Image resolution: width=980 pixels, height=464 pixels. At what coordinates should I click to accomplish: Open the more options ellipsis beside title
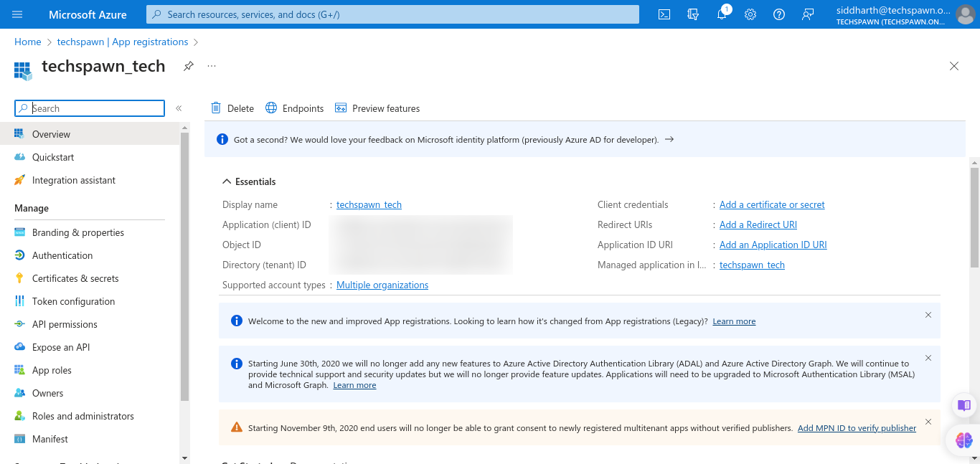[x=212, y=66]
